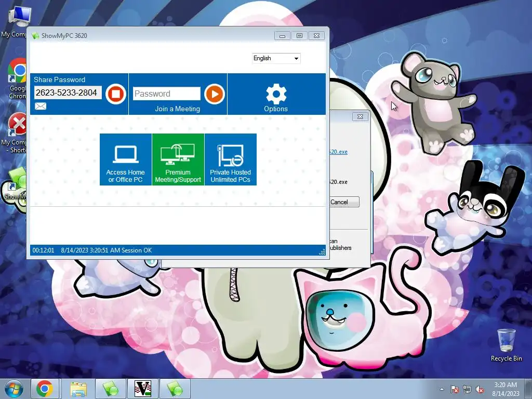
Task: Launch Chrome from the taskbar
Action: click(x=45, y=389)
